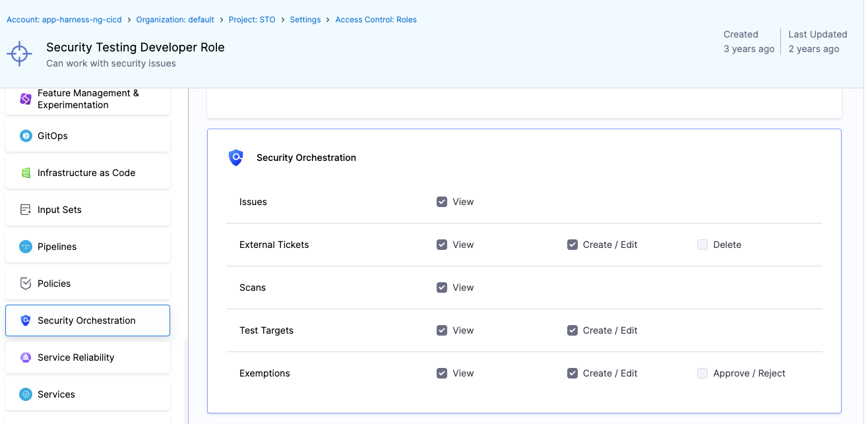Click the Infrastructure as Code icon
The height and width of the screenshot is (424, 868).
[x=26, y=173]
